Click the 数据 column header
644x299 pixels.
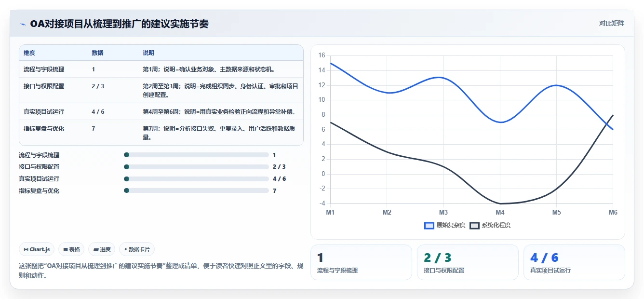click(x=97, y=53)
